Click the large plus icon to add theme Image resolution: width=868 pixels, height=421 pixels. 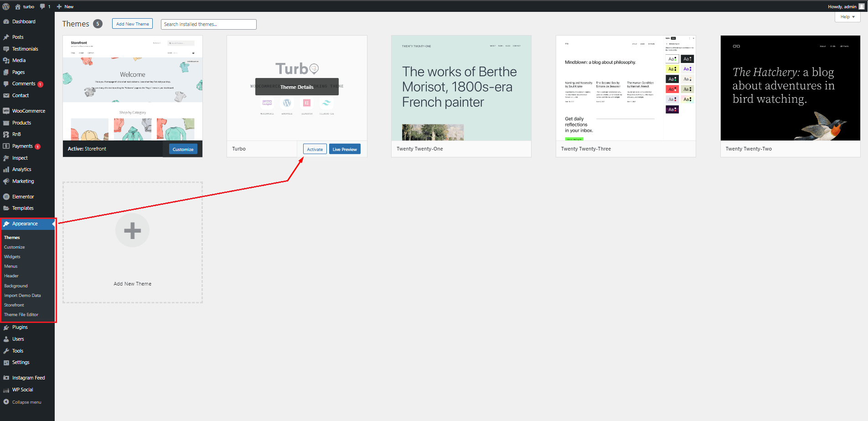(132, 230)
